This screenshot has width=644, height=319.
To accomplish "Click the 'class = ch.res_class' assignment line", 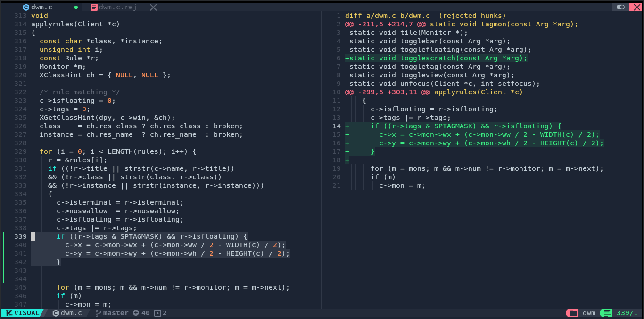I will (x=141, y=126).
